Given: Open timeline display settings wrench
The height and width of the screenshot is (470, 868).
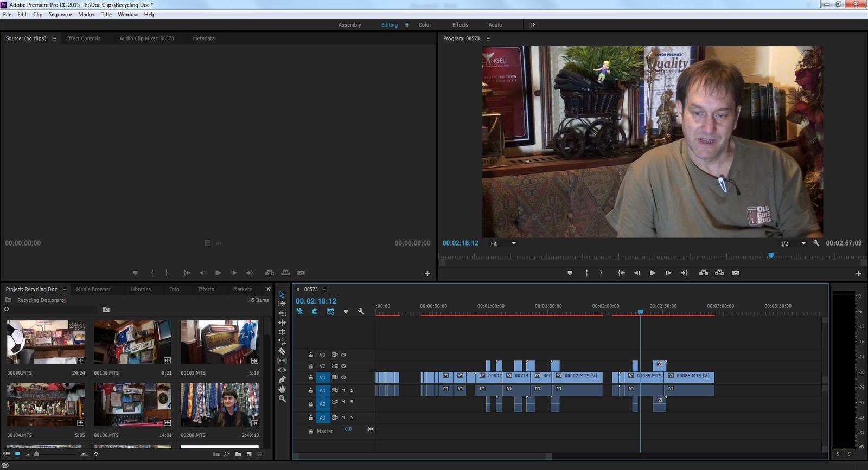Looking at the screenshot, I should click(x=361, y=312).
